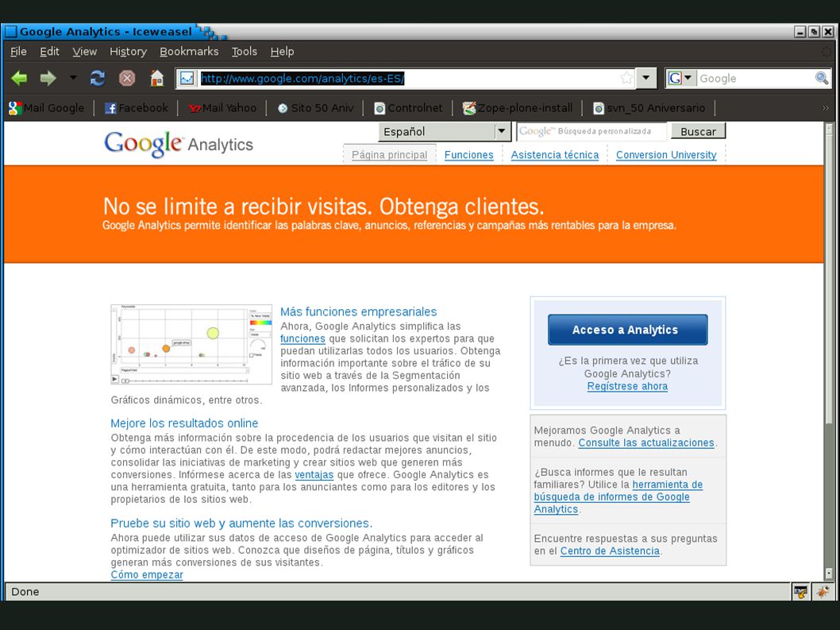The height and width of the screenshot is (630, 840).
Task: Open the Centro de Asistencia link
Action: point(610,551)
